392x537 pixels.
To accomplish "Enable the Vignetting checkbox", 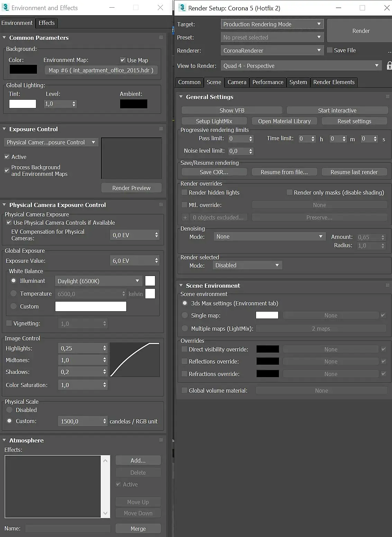I will tap(9, 323).
